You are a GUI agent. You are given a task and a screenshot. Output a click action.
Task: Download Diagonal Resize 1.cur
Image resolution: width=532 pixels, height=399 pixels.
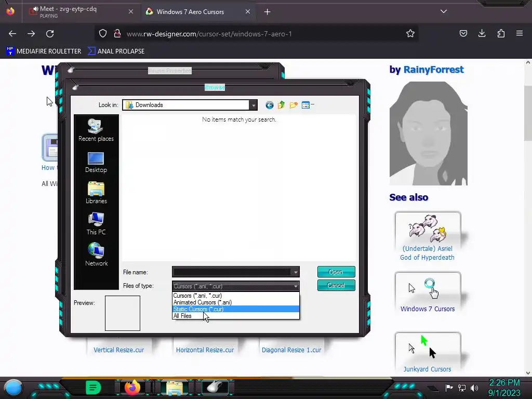click(291, 350)
